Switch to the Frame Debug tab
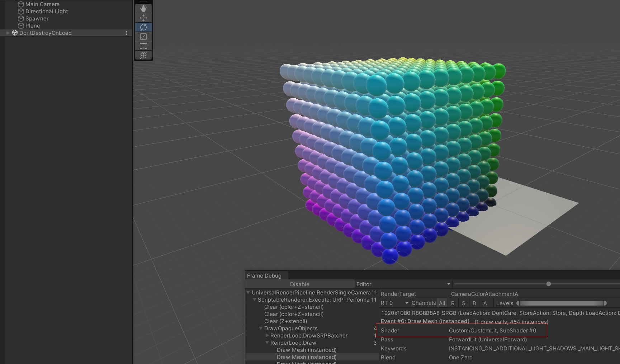This screenshot has height=364, width=620. (264, 275)
